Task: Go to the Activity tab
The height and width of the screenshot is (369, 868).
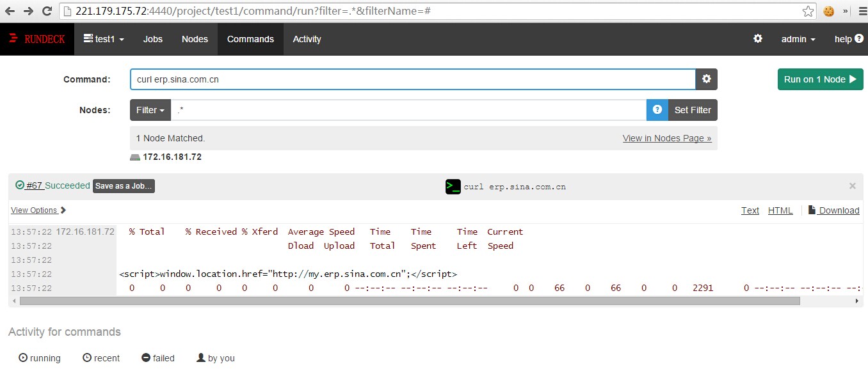Action: (x=307, y=39)
